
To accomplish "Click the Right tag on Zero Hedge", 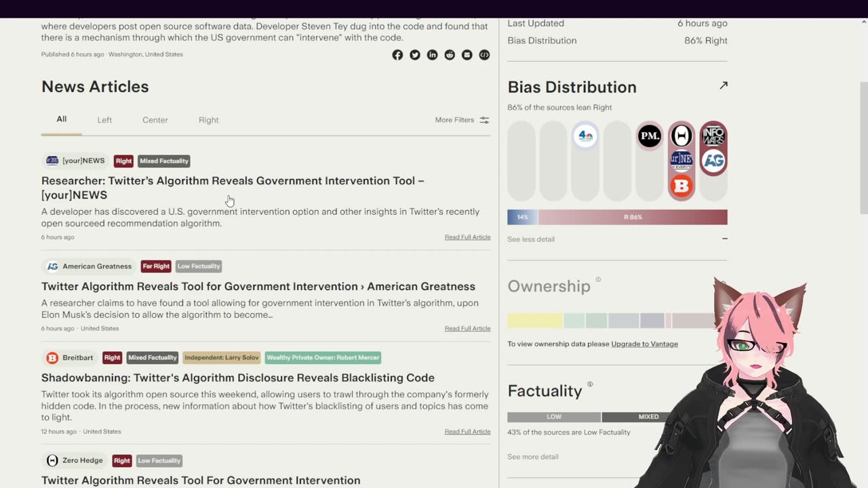I will [x=122, y=461].
